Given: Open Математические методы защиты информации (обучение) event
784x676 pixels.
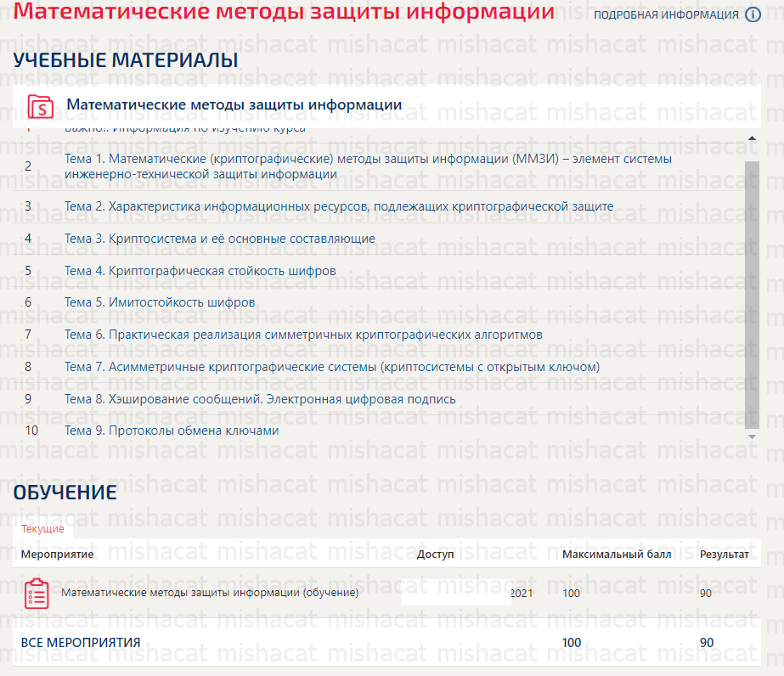Looking at the screenshot, I should [210, 593].
